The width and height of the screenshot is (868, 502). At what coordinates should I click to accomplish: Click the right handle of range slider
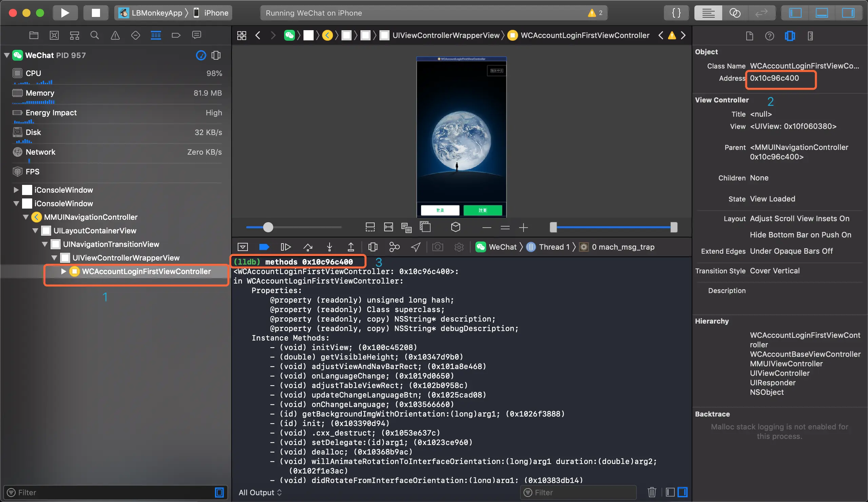[x=674, y=227]
